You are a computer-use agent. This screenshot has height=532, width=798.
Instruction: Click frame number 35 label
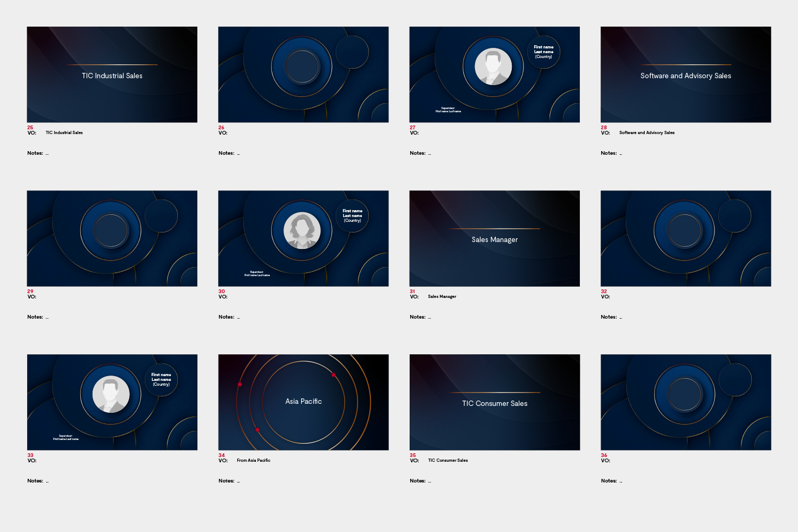(413, 455)
